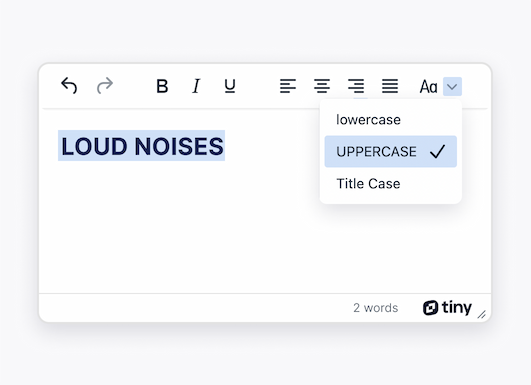Click the Aa change case button
Viewport: 531px width, 385px height.
(428, 86)
